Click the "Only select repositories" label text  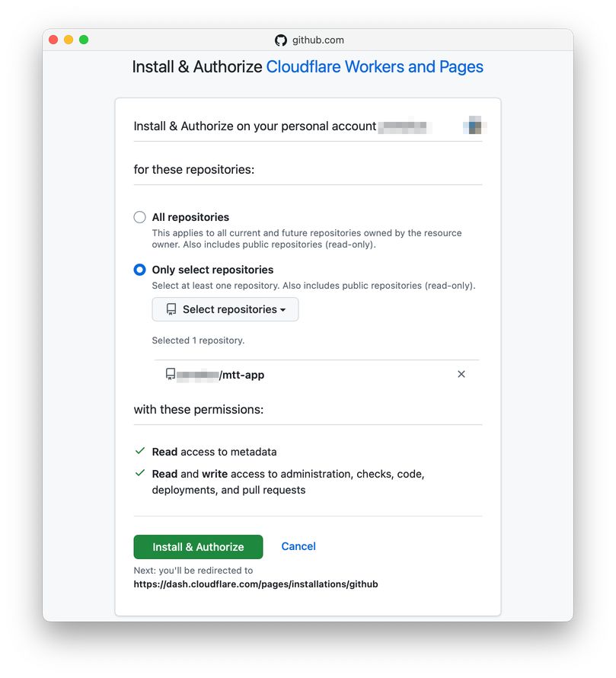point(212,270)
